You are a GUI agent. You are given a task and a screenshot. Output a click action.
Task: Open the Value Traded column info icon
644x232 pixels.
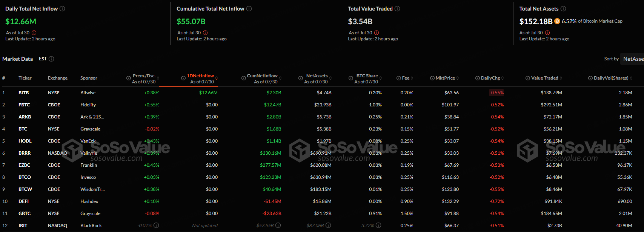point(528,78)
